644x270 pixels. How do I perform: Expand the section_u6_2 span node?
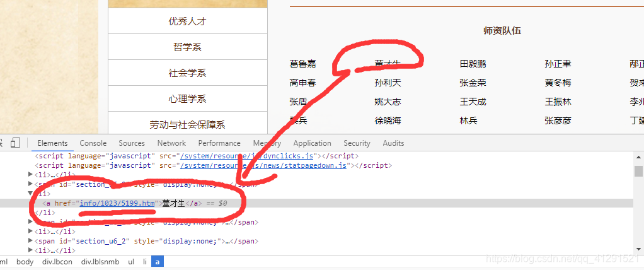coord(30,241)
